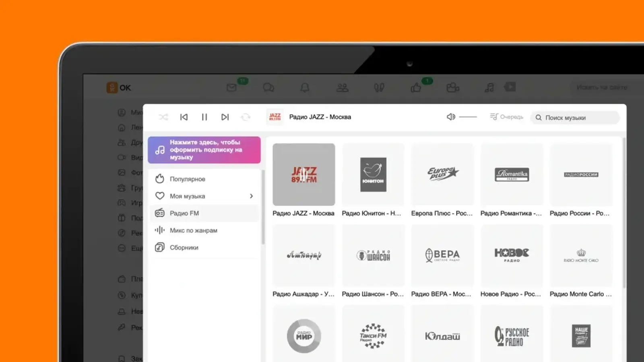Viewport: 644px width, 362px height.
Task: Toggle repeat mode in the player
Action: coord(246,117)
